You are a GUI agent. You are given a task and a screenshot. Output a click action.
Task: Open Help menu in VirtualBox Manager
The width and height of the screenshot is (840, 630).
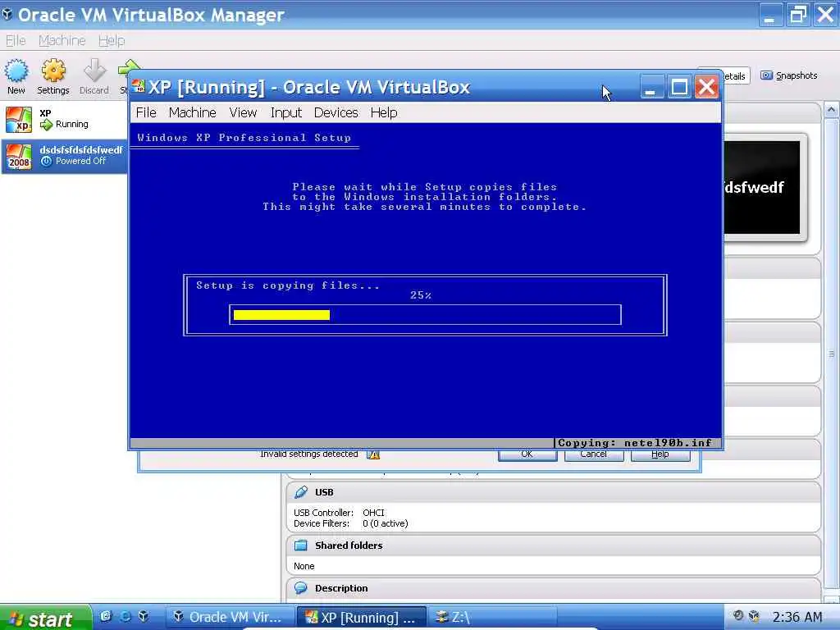[112, 40]
